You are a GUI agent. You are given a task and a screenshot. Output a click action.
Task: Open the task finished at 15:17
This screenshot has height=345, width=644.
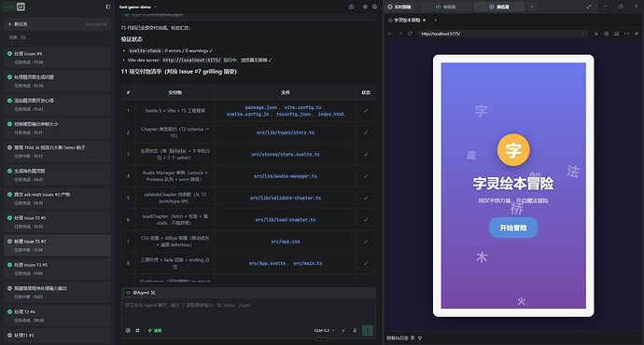[57, 128]
